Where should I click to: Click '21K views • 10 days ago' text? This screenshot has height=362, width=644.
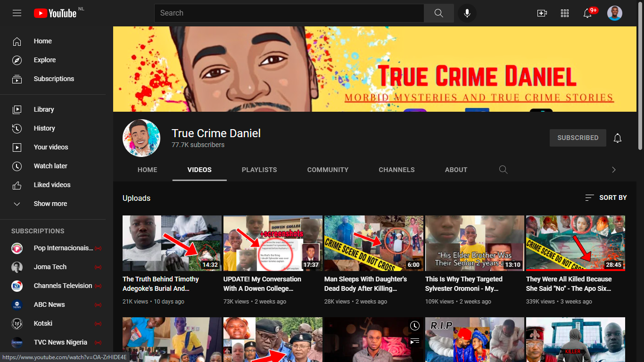click(x=153, y=301)
